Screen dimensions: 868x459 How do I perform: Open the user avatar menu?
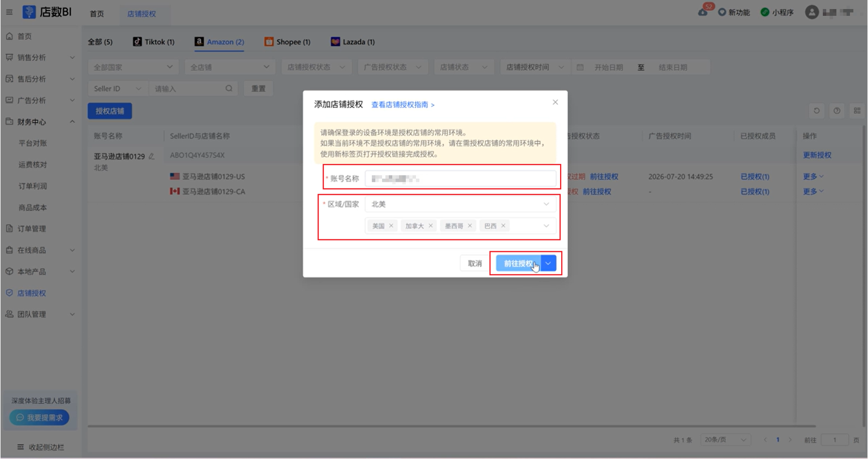click(812, 12)
